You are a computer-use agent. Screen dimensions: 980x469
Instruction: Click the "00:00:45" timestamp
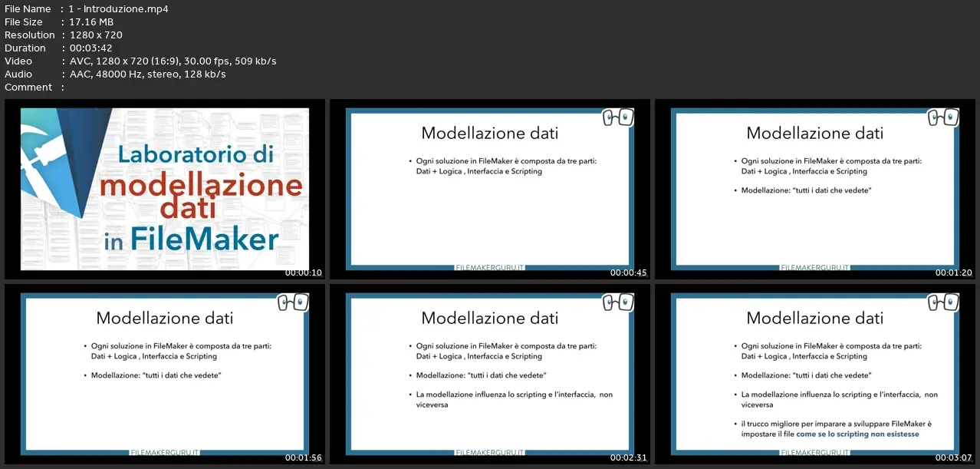tap(629, 272)
